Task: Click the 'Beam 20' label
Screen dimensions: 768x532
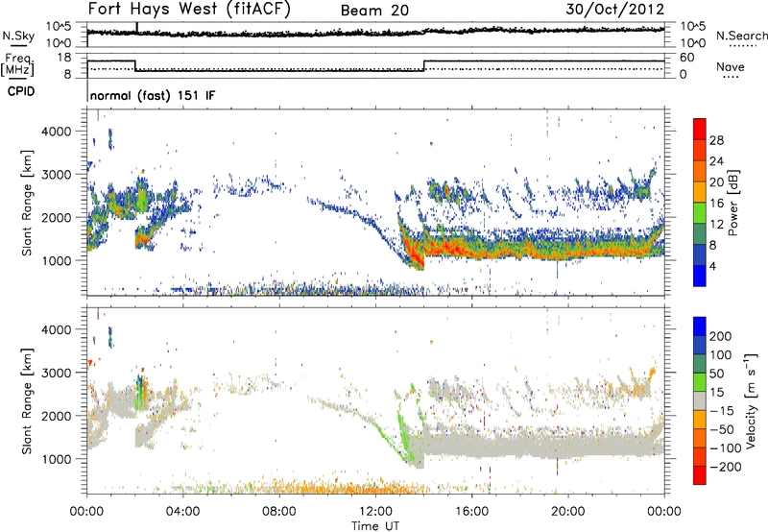Action: (x=374, y=11)
